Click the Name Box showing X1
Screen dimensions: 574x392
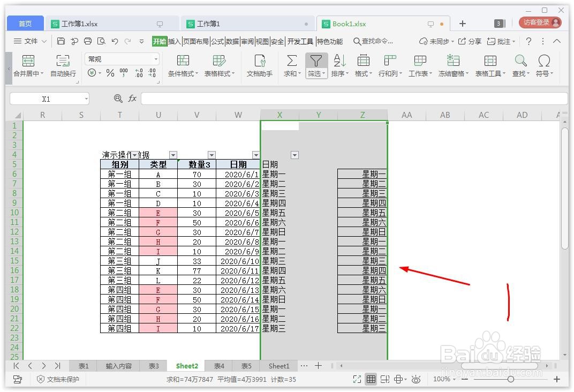click(46, 99)
